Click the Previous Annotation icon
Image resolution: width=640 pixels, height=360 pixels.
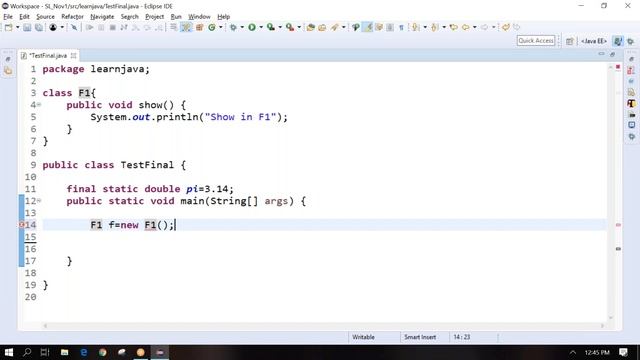tap(435, 27)
